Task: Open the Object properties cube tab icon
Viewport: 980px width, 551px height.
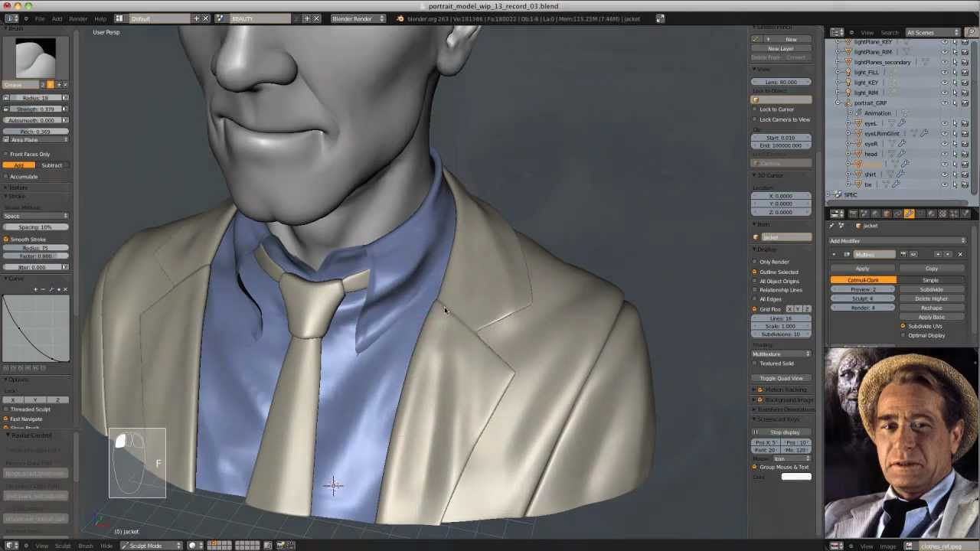Action: (x=887, y=214)
